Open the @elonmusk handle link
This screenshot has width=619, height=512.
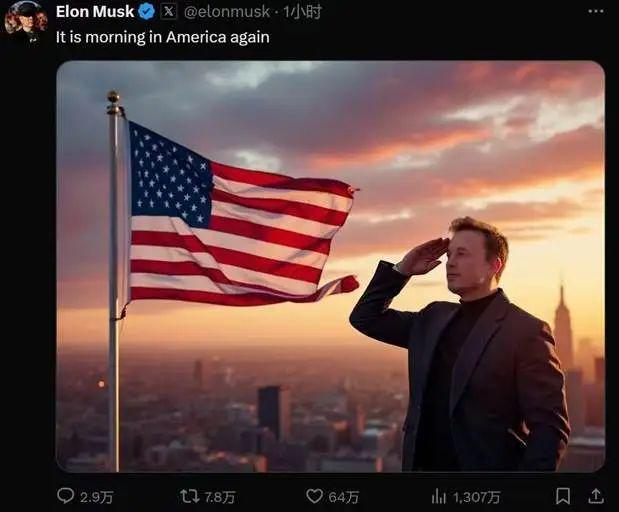[227, 12]
